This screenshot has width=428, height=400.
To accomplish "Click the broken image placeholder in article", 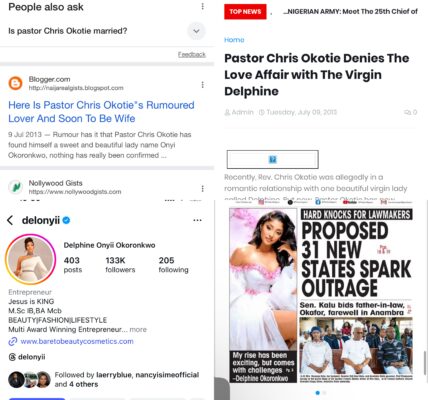I will 272,160.
